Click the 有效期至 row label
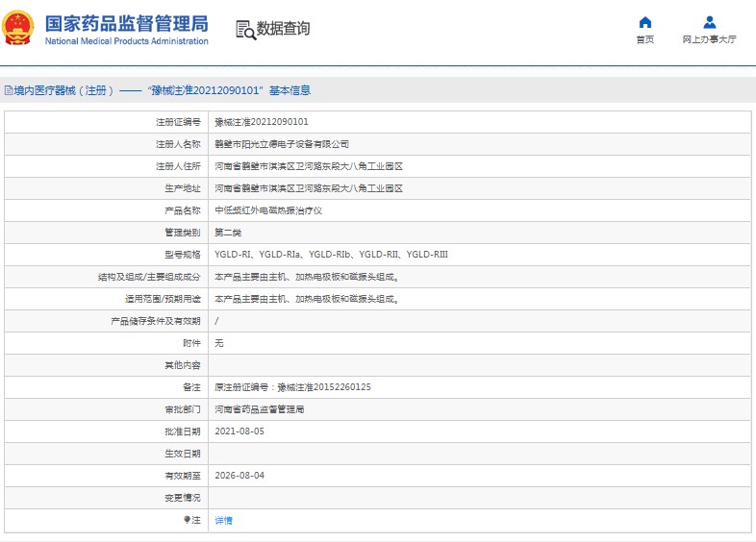The image size is (756, 542). tap(182, 476)
